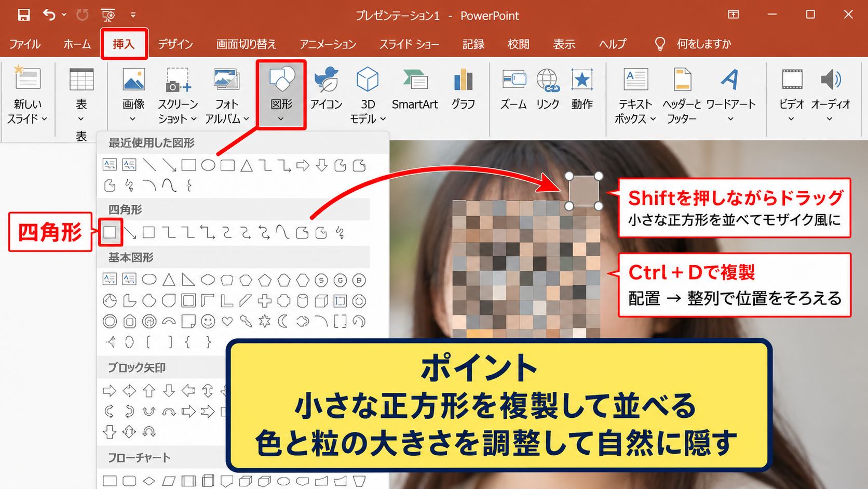Open the フォトアルバム photo album tool

pos(227,96)
